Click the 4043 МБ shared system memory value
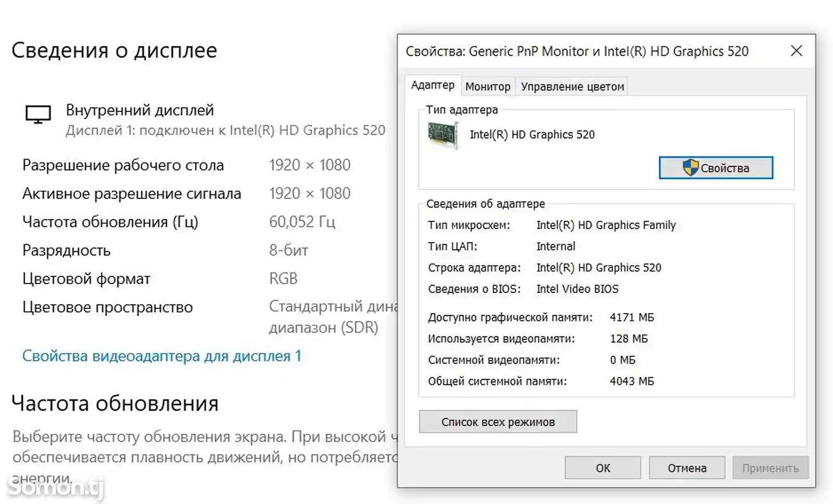The width and height of the screenshot is (833, 504). click(x=632, y=381)
